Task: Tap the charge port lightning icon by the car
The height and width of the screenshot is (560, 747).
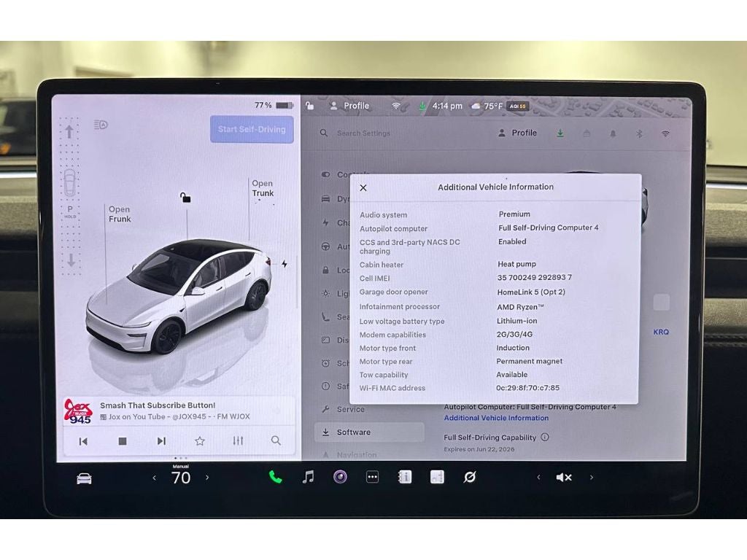Action: tap(285, 264)
